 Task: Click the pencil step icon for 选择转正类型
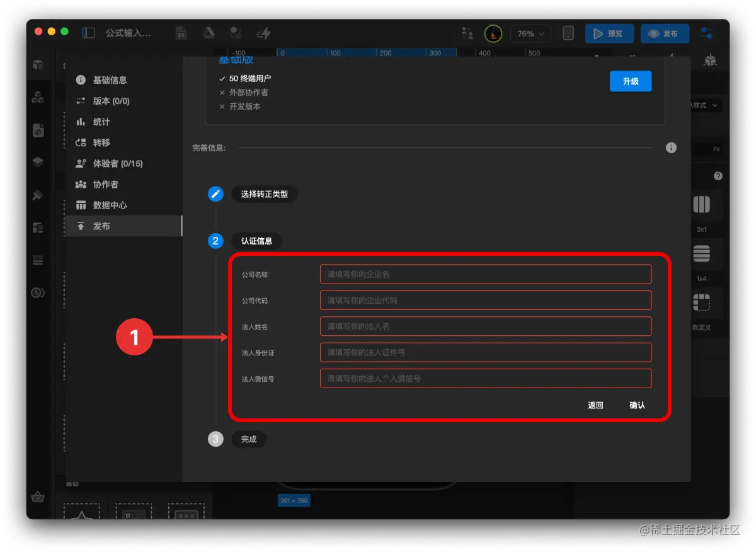[x=215, y=194]
